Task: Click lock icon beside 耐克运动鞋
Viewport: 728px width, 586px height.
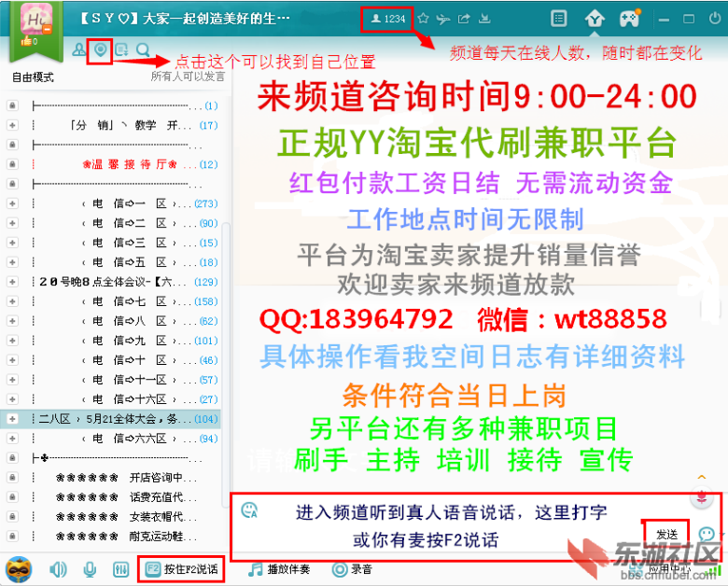Action: pyautogui.click(x=12, y=537)
